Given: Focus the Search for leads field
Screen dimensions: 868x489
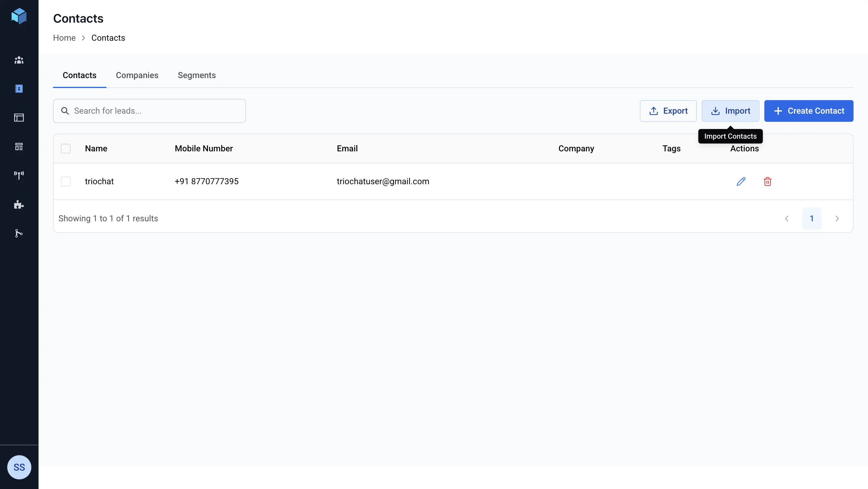Looking at the screenshot, I should [155, 111].
